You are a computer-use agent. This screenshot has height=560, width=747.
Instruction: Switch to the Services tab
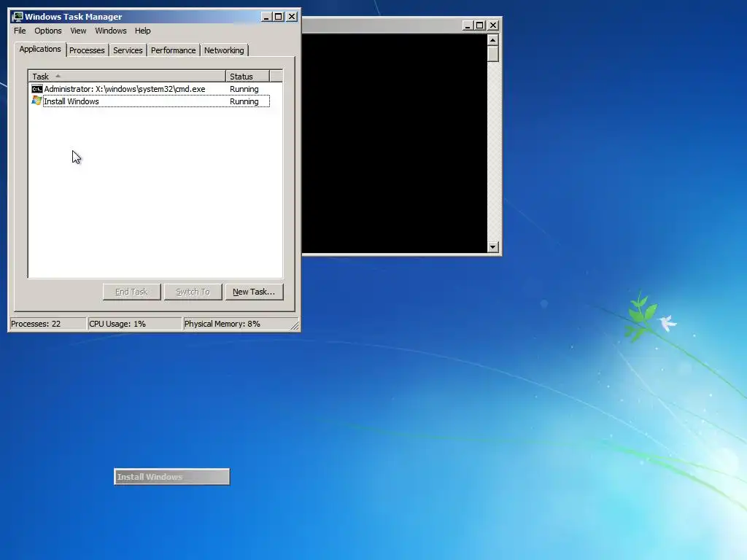(128, 50)
